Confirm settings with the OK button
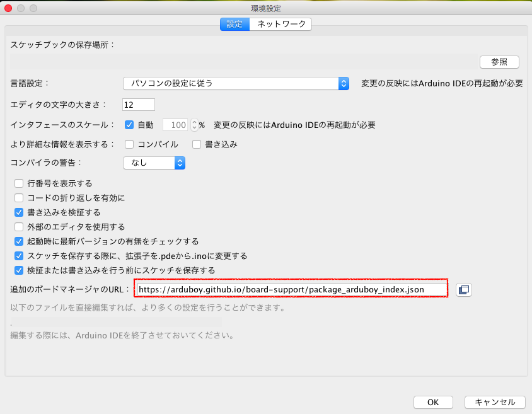This screenshot has width=532, height=414. (433, 402)
